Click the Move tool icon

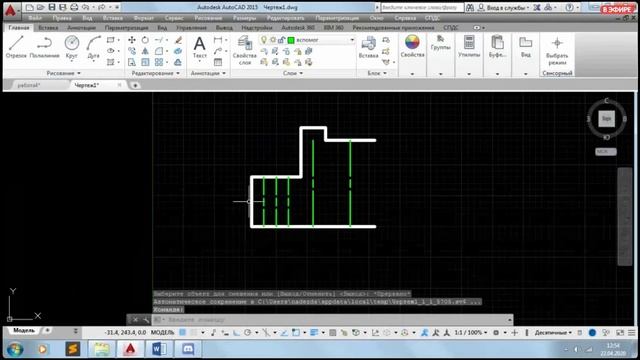click(x=132, y=40)
